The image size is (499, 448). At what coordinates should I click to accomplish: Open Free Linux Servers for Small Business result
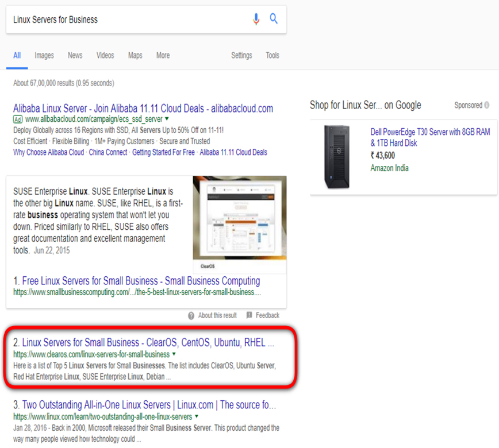coord(141,281)
